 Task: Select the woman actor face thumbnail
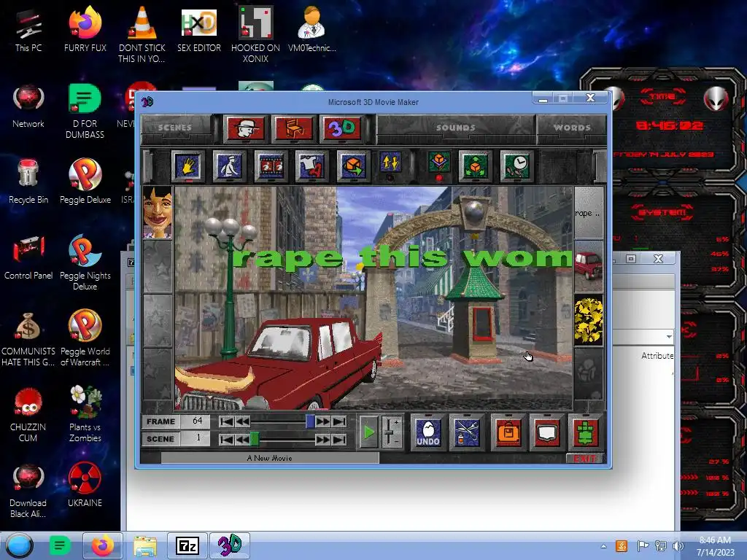(158, 212)
